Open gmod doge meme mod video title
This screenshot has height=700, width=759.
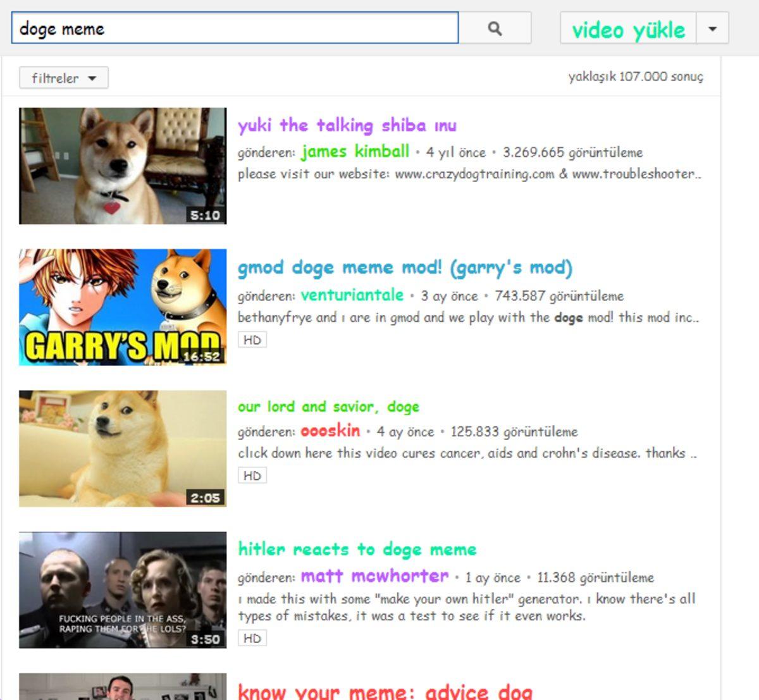click(404, 267)
